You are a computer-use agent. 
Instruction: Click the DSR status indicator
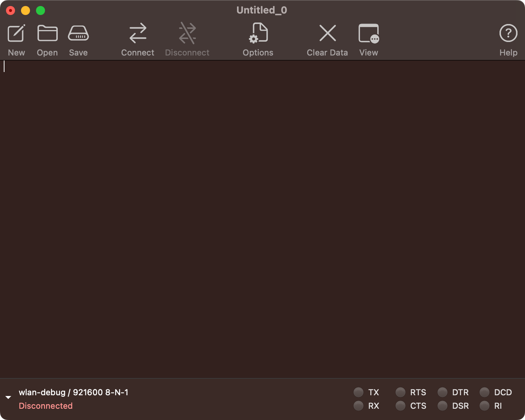tap(442, 406)
